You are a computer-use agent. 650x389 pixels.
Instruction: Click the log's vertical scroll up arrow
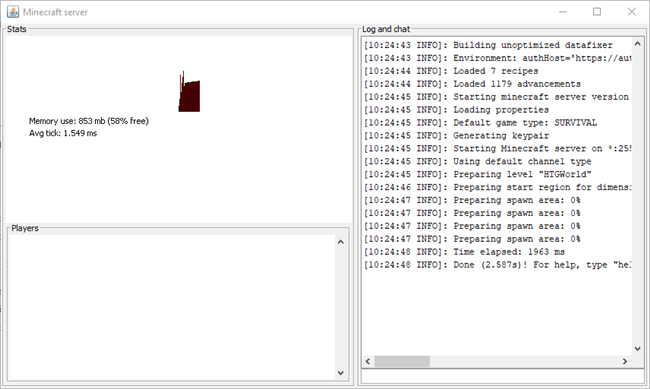coord(638,44)
